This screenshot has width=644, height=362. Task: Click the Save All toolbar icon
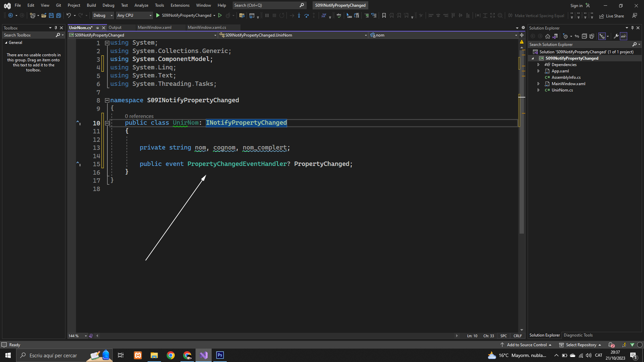58,15
